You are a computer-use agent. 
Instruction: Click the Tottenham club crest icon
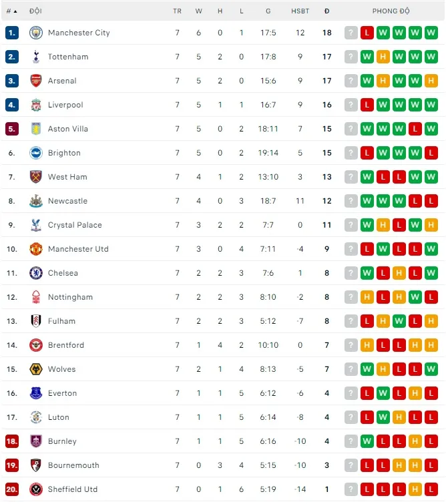36,57
